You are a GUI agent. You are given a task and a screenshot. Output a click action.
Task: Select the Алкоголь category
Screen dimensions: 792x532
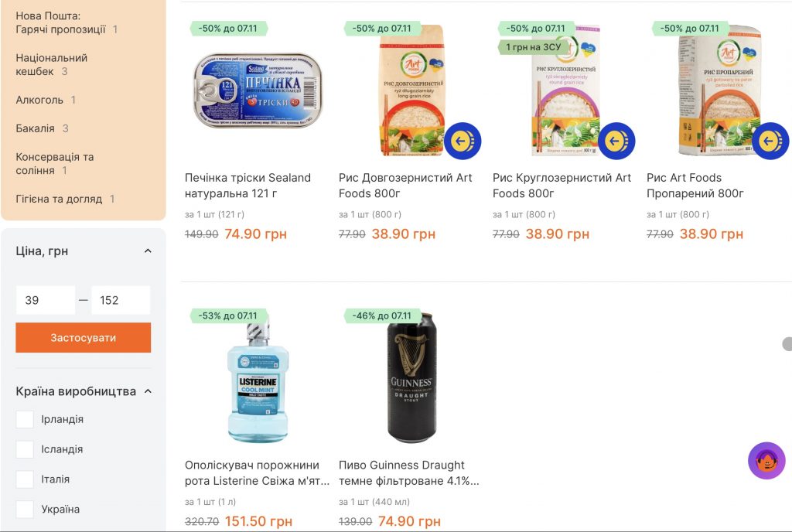[x=39, y=100]
